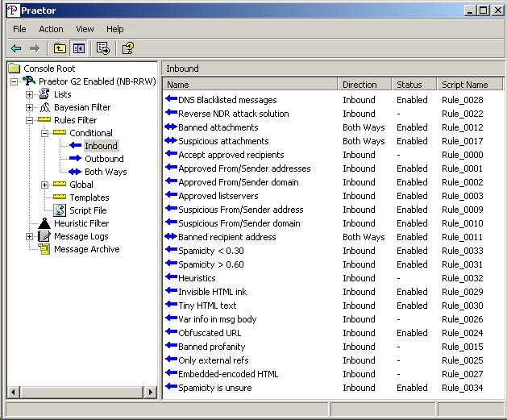Click the arrow icon beside Obfuscated URL
The image size is (507, 420).
171,331
